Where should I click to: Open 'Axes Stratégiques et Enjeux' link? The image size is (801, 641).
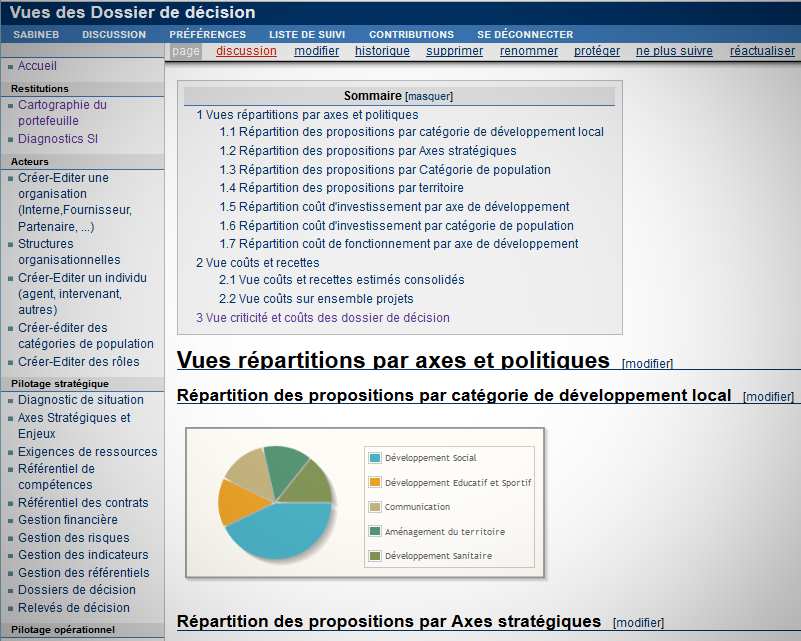click(74, 425)
